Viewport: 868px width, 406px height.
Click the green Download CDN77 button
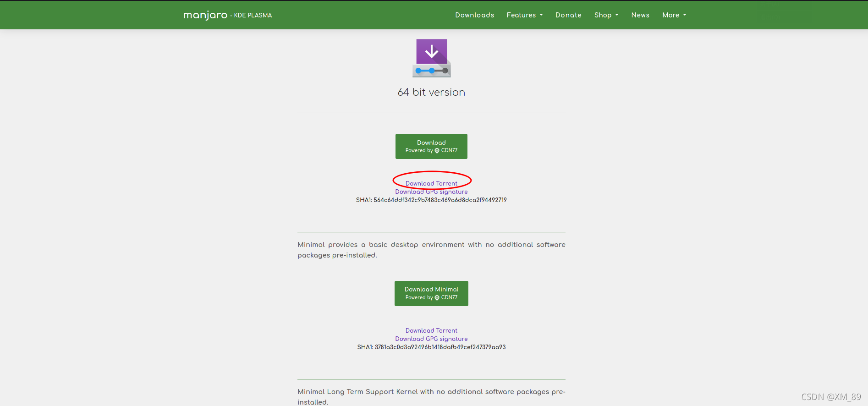(x=431, y=146)
